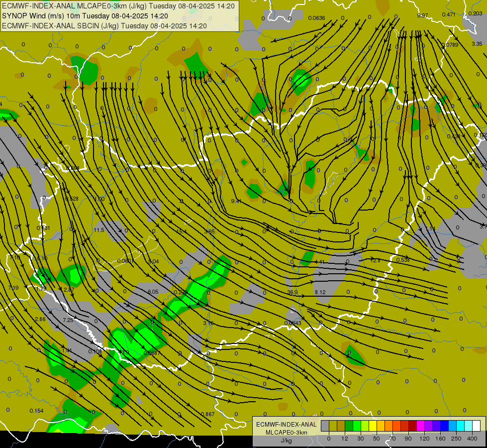Click the legend tick label 70

(392, 439)
